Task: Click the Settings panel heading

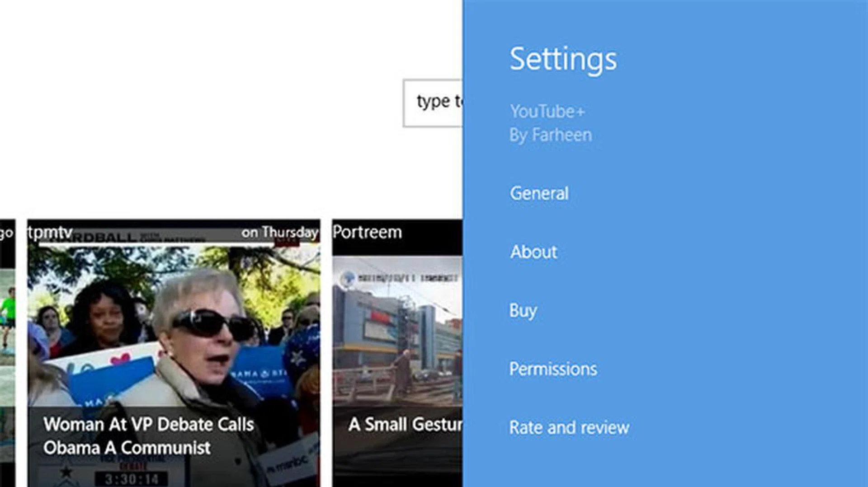Action: [563, 59]
